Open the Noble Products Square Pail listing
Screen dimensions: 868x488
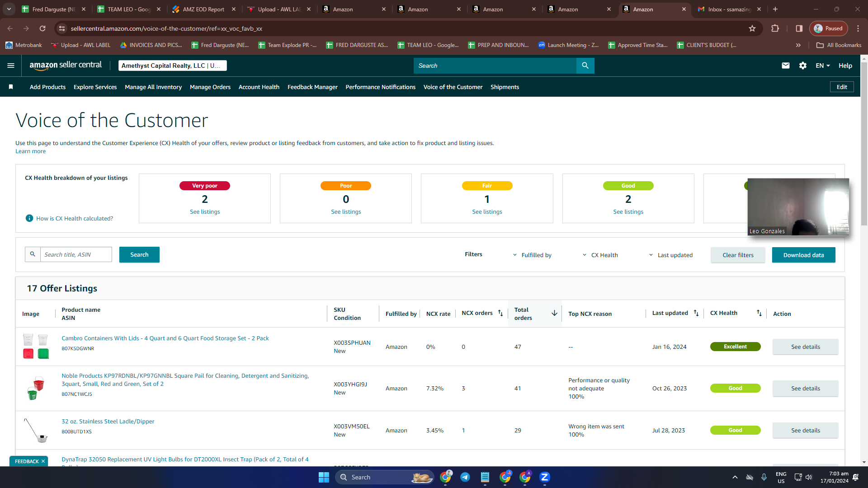185,380
